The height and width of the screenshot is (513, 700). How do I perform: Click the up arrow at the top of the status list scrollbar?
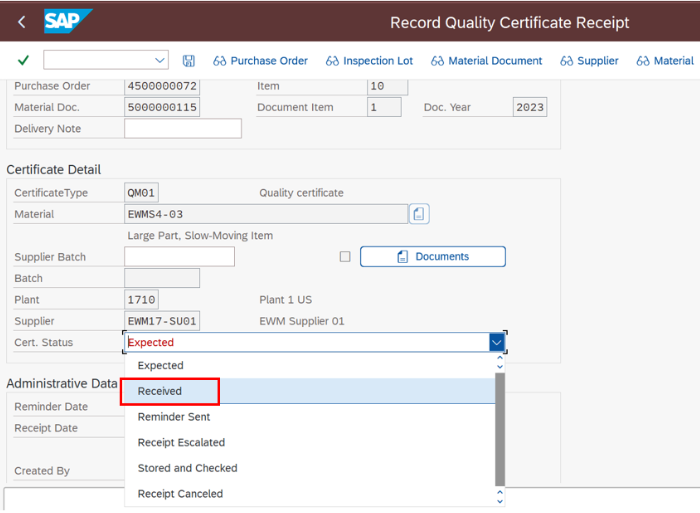point(500,358)
